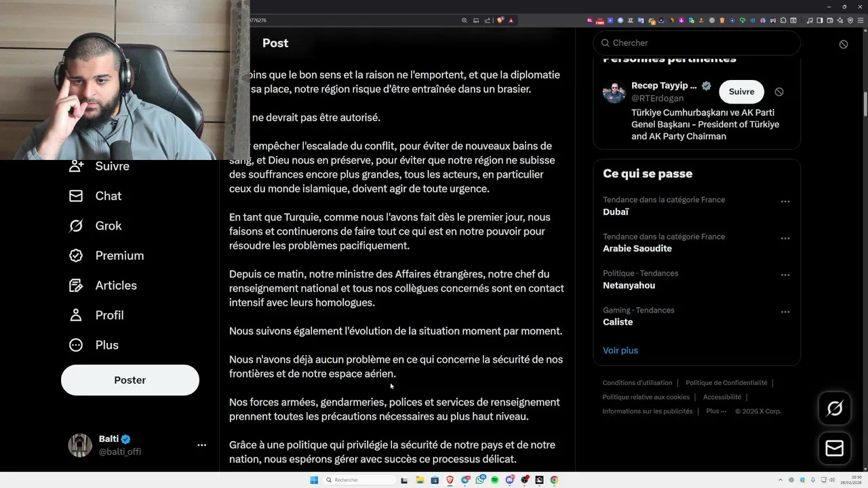Image resolution: width=868 pixels, height=488 pixels.
Task: Open the Brave Wallet icon
Action: pos(829,20)
